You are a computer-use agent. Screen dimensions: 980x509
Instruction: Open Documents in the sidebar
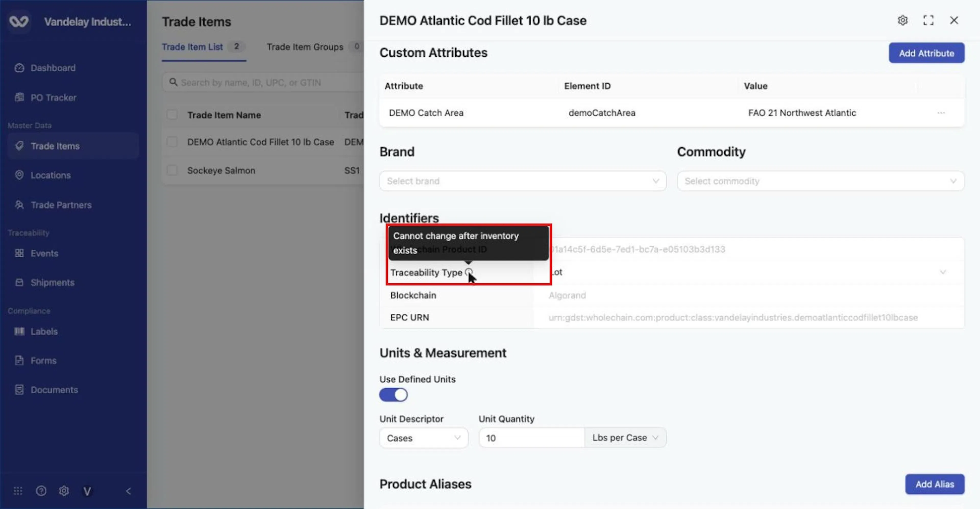click(x=54, y=390)
